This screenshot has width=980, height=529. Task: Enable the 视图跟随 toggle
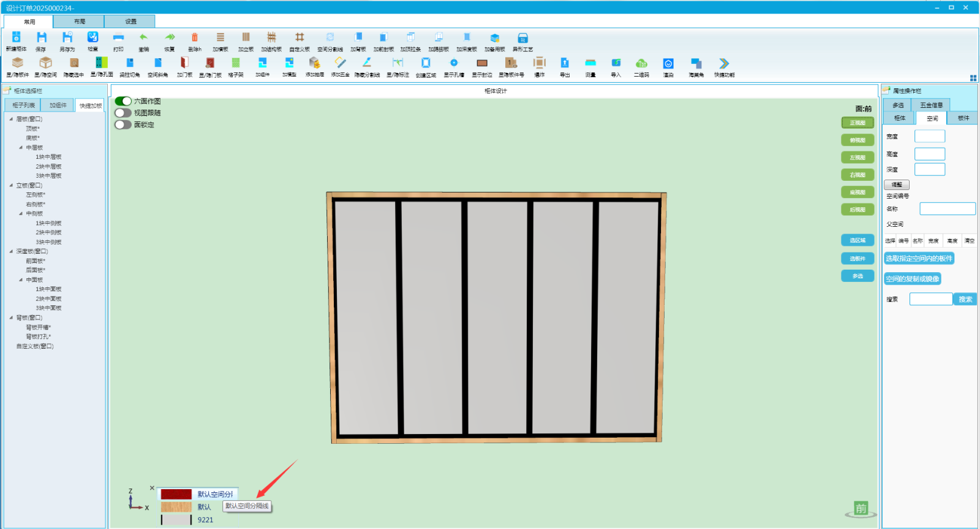123,113
